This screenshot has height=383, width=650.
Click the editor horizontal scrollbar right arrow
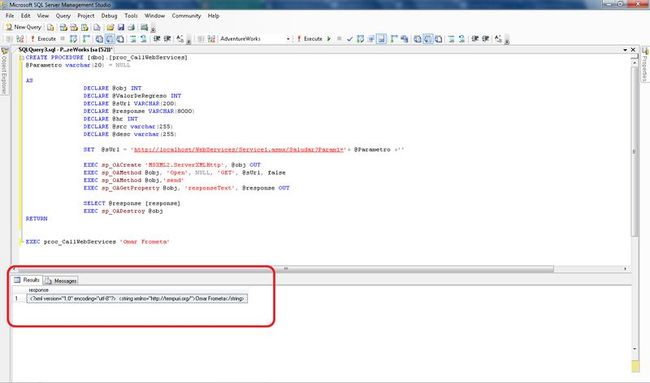626,269
